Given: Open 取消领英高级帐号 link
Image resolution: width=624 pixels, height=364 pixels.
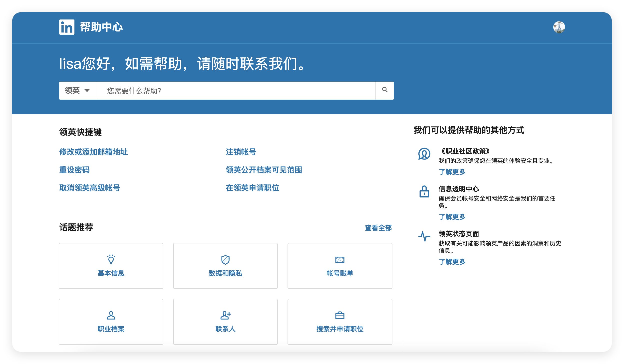Looking at the screenshot, I should (x=90, y=188).
